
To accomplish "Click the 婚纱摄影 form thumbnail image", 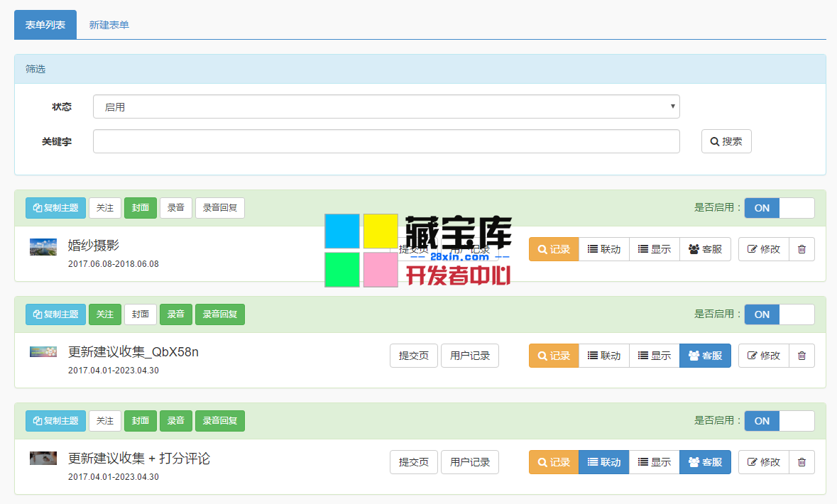I will coord(43,247).
